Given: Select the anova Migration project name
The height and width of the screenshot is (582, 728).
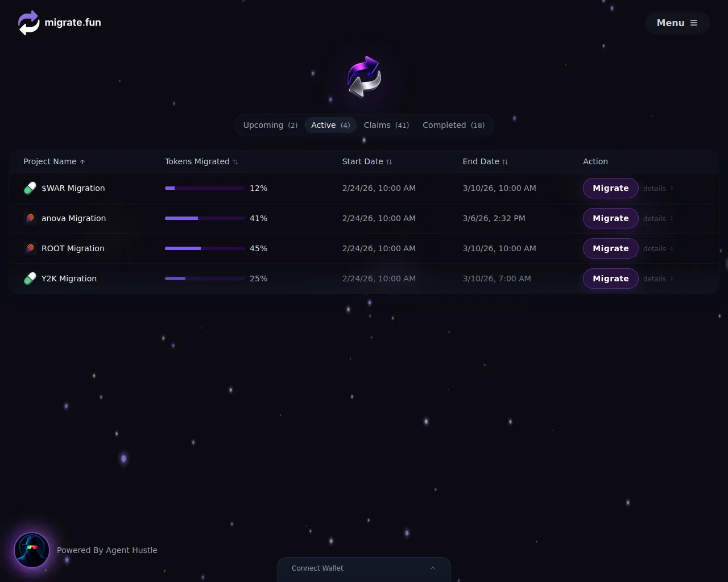Looking at the screenshot, I should click(x=73, y=218).
